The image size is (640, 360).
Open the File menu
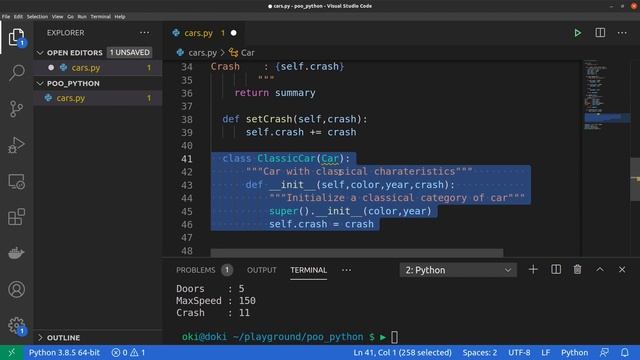click(x=6, y=17)
